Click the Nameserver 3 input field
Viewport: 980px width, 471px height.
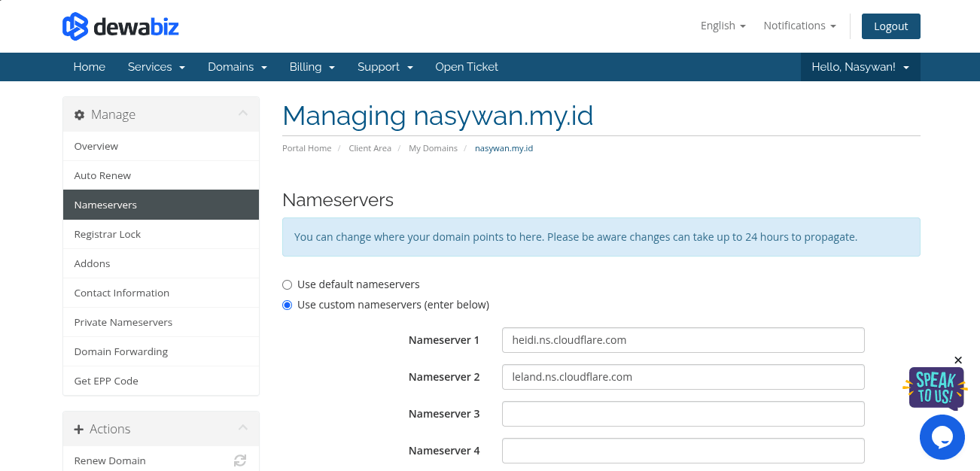coord(683,414)
